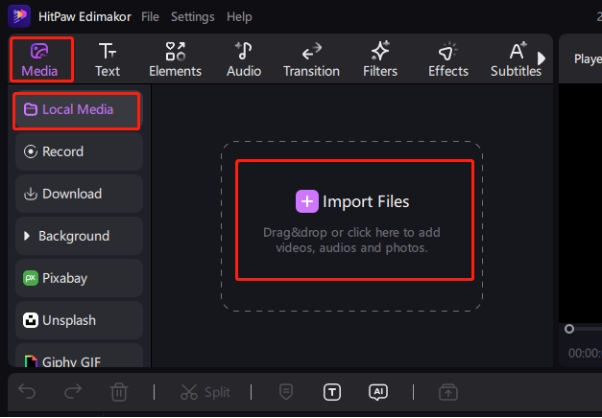The image size is (602, 418).
Task: Select the Filters tab
Action: (380, 59)
